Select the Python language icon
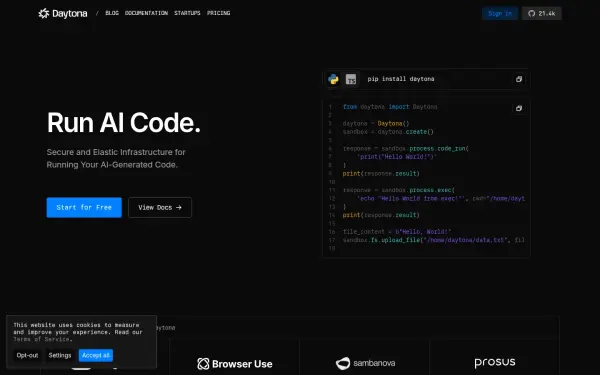This screenshot has height=375, width=600. pyautogui.click(x=333, y=79)
